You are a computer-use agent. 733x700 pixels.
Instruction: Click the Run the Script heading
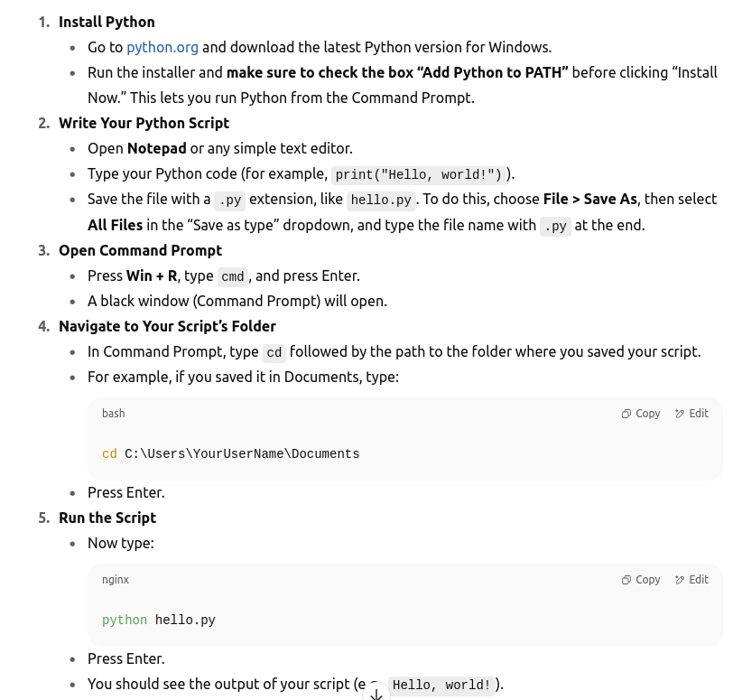[x=107, y=518]
